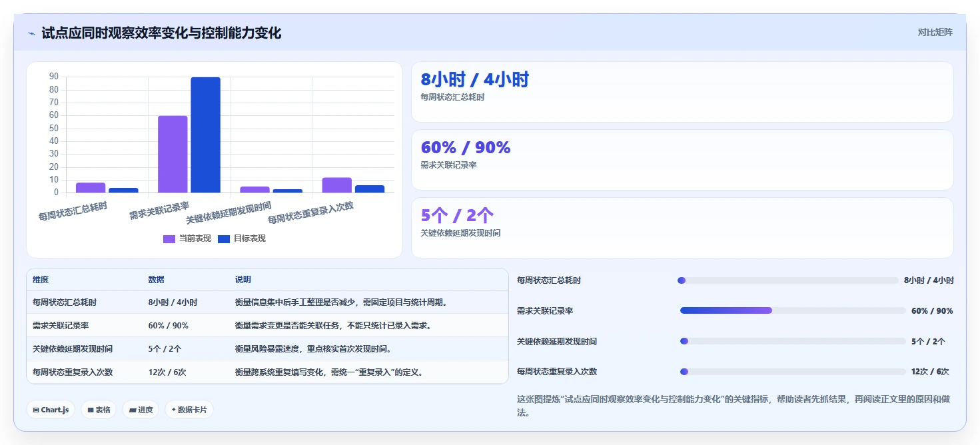Click the Chart.js tag pill
The width and height of the screenshot is (980, 445).
[x=51, y=410]
